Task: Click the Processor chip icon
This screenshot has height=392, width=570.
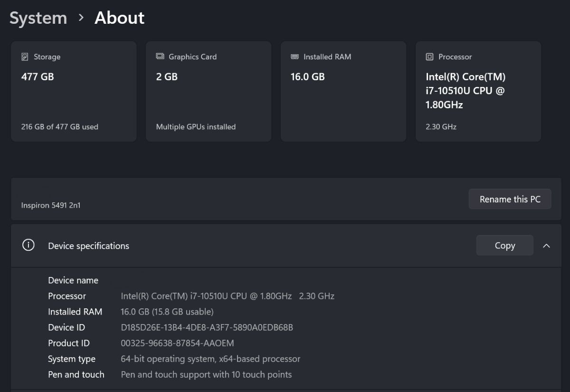Action: click(x=429, y=57)
